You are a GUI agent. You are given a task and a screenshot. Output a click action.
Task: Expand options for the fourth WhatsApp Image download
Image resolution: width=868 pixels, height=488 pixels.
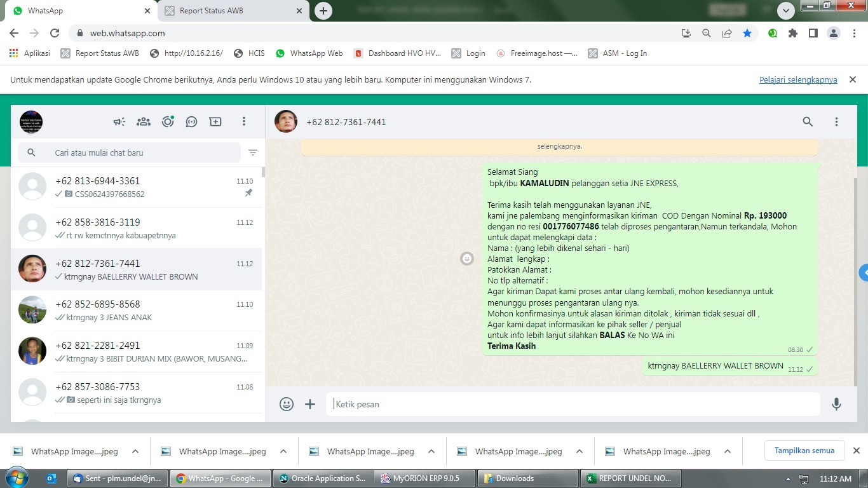coord(580,452)
